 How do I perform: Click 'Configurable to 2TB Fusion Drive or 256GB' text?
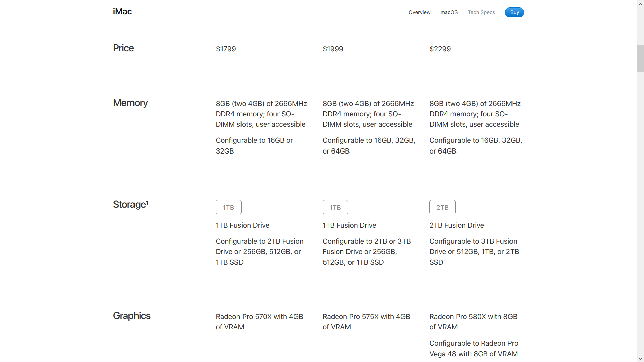[259, 252]
